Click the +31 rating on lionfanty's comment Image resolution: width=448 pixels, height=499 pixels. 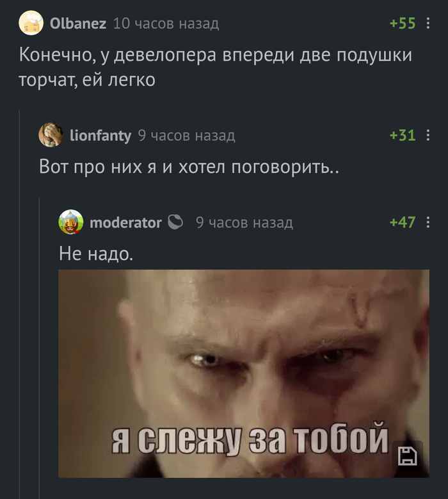pyautogui.click(x=403, y=135)
